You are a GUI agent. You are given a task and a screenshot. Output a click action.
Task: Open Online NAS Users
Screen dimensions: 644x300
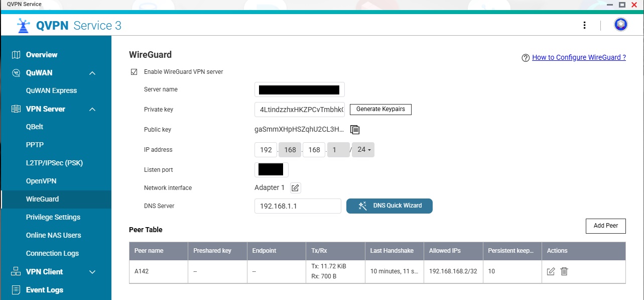[53, 236]
